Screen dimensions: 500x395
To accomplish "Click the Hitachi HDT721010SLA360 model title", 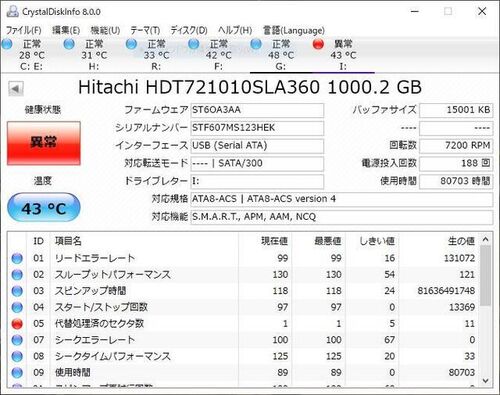I will click(x=250, y=87).
